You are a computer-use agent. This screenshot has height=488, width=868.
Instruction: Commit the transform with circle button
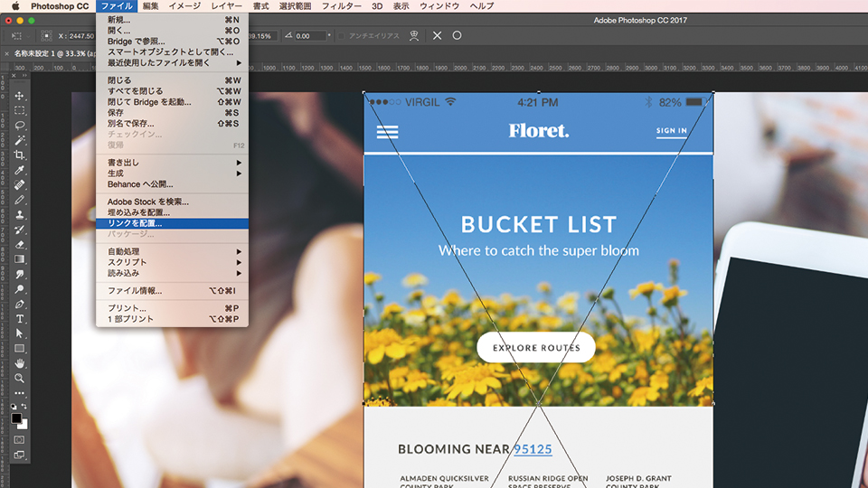pos(457,35)
